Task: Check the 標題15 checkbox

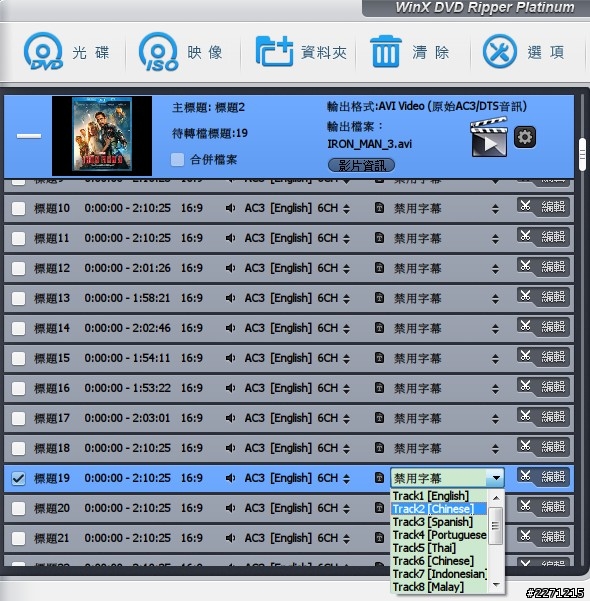Action: [x=18, y=358]
